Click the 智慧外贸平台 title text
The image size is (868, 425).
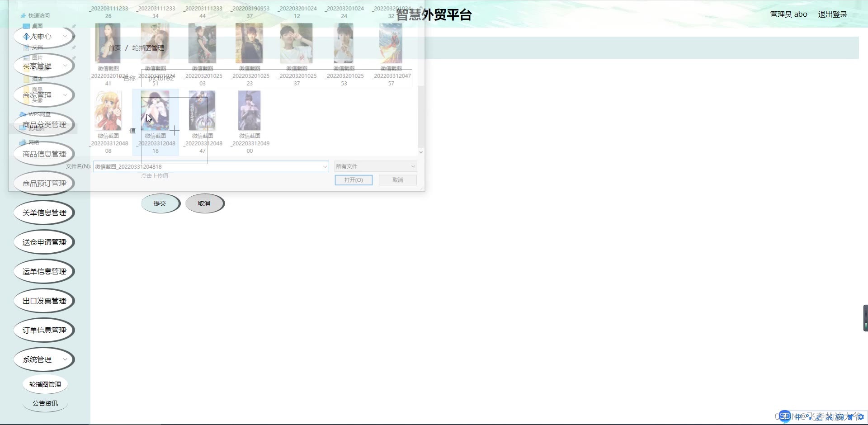pos(434,15)
